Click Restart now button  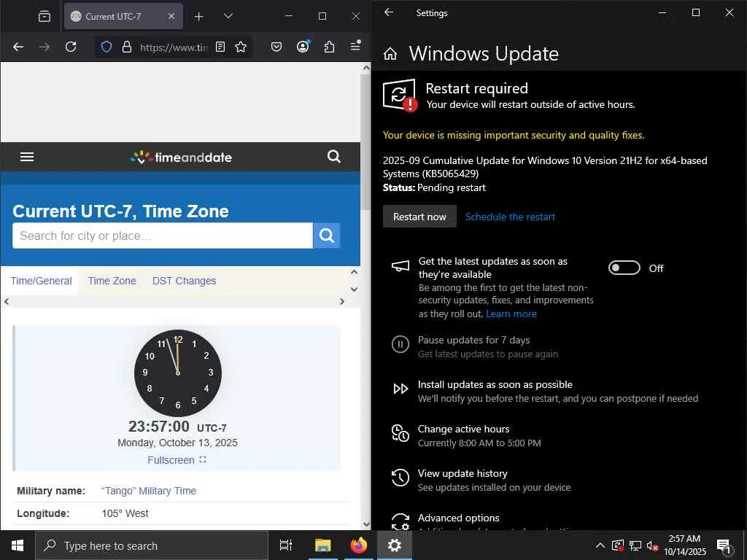point(419,217)
